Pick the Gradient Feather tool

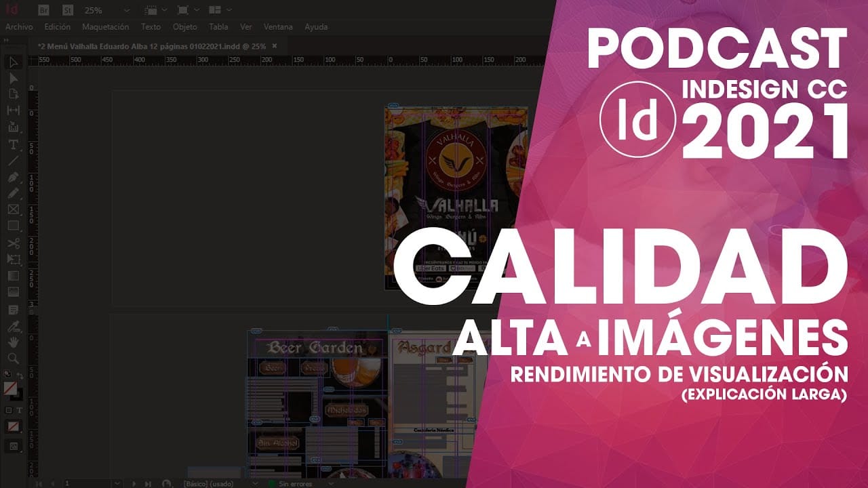13,292
